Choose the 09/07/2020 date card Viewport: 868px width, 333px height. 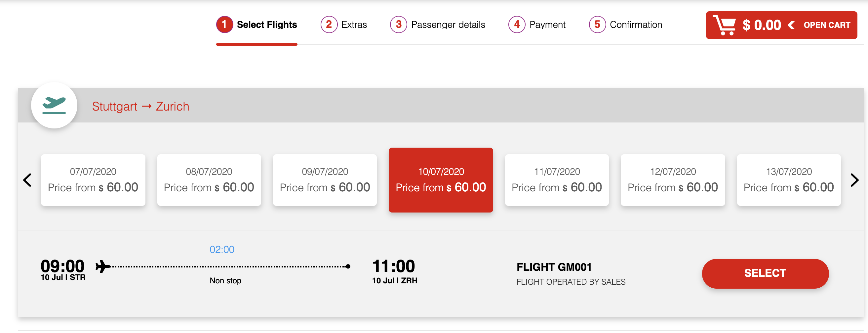(325, 180)
